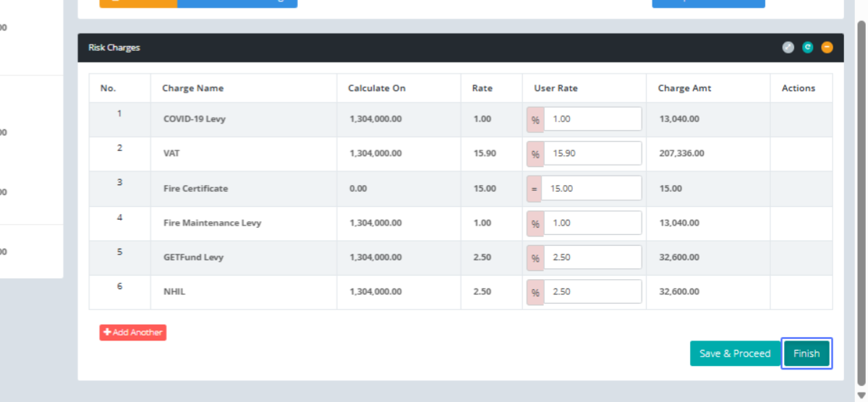
Task: Click the Finish button
Action: coord(807,354)
